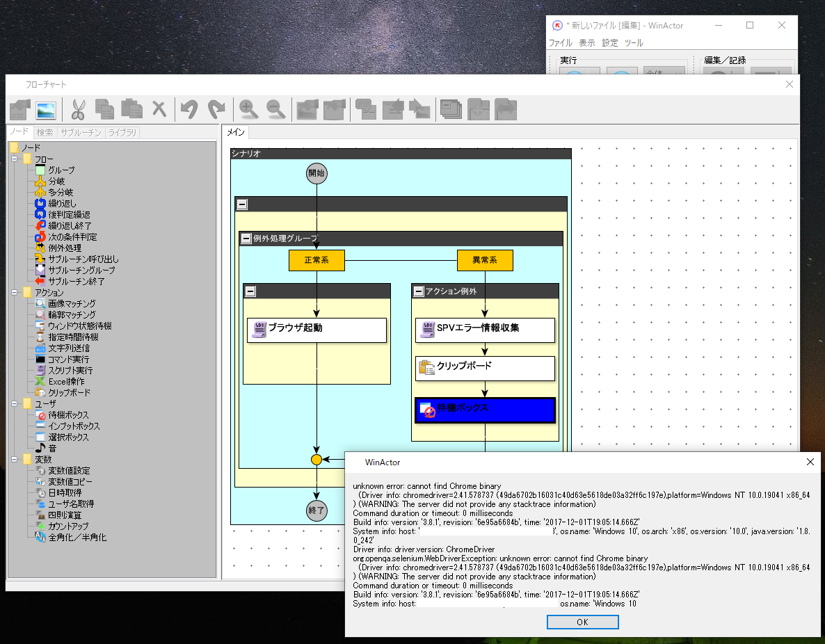Switch to the 検索 tab

pyautogui.click(x=45, y=133)
